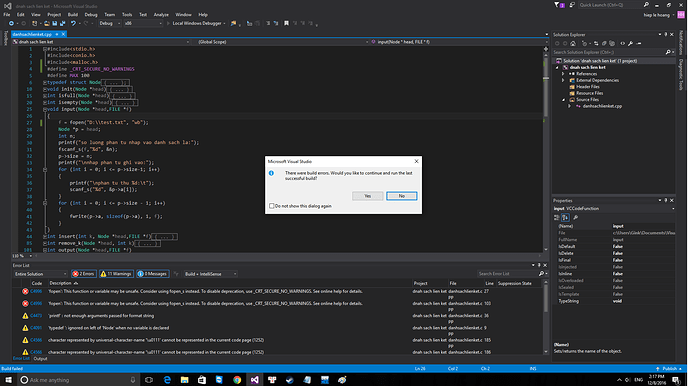Open Google Chrome from the taskbar
The image size is (690, 386).
(237, 380)
